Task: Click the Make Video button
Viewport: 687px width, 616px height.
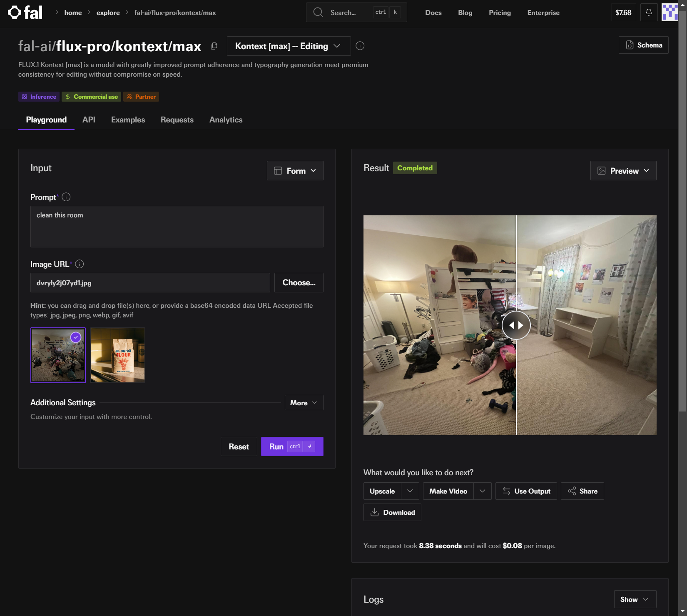Action: [x=448, y=491]
